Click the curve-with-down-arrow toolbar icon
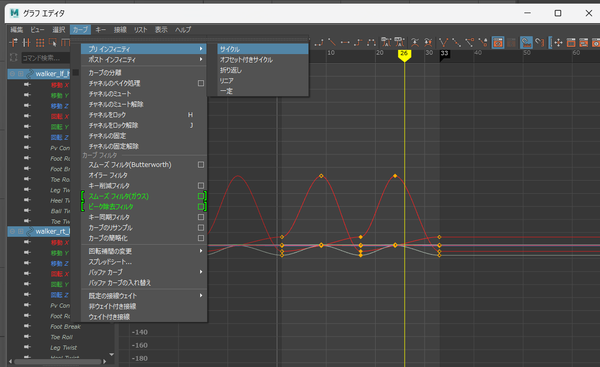 pyautogui.click(x=415, y=42)
